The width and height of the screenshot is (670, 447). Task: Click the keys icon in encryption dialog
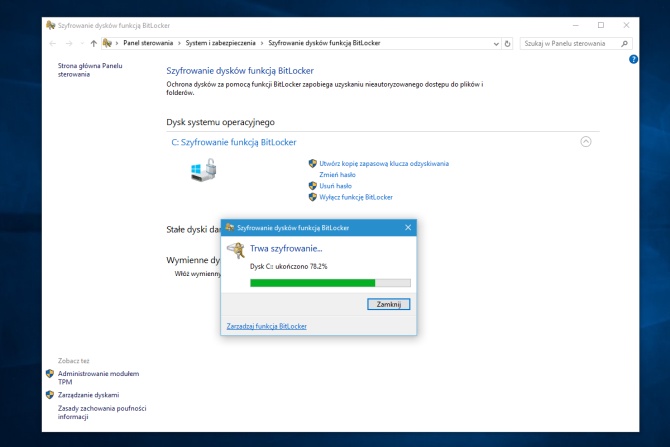coord(236,250)
